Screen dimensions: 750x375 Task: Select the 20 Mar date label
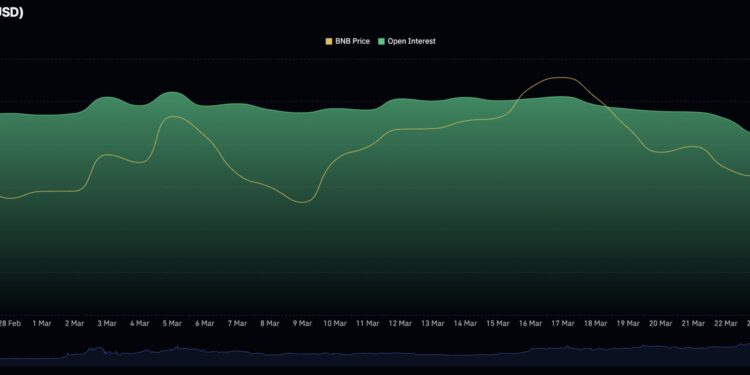pos(660,323)
